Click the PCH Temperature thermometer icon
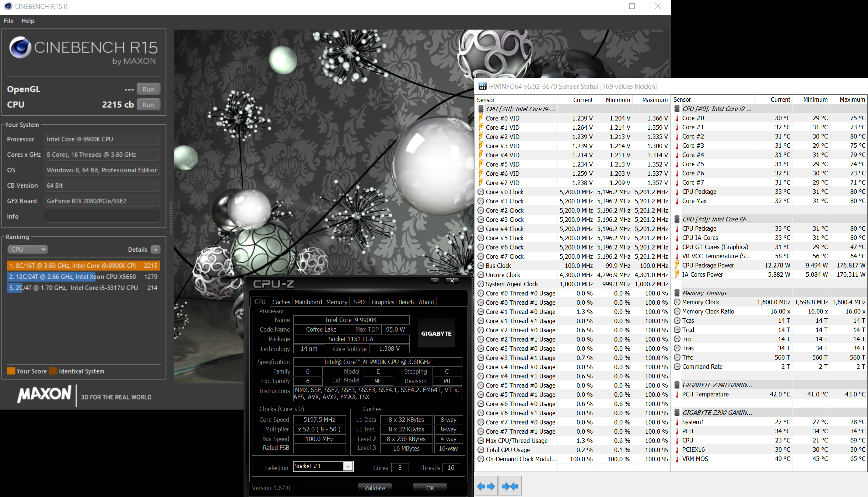Screen dimensions: 868x497 point(677,394)
